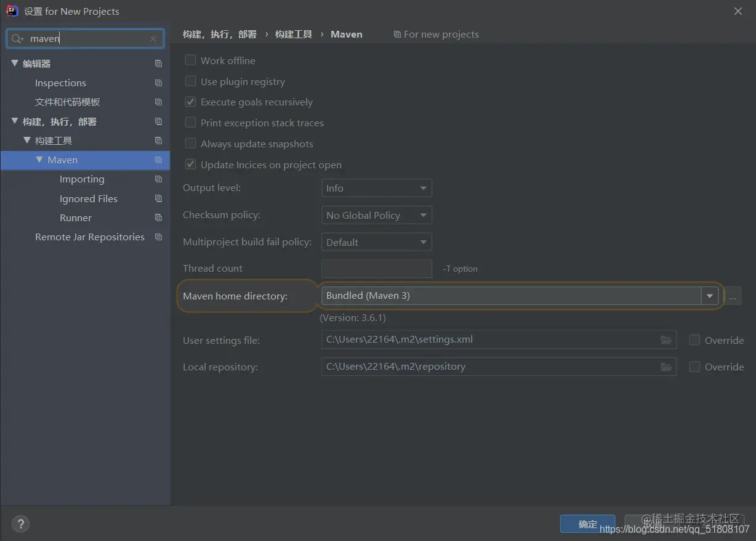
Task: Open Maven home directory dropdown arrow
Action: 710,296
